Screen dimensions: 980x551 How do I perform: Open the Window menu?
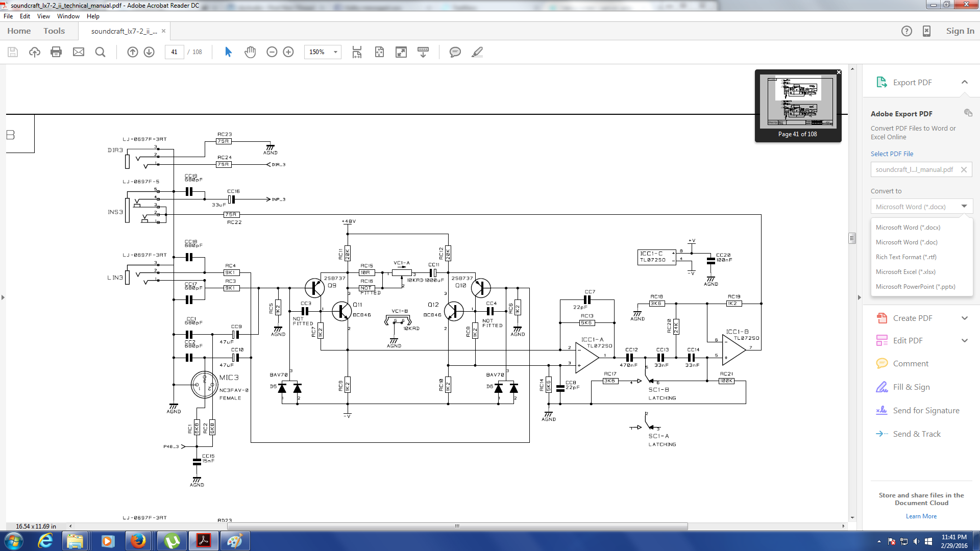[x=68, y=16]
